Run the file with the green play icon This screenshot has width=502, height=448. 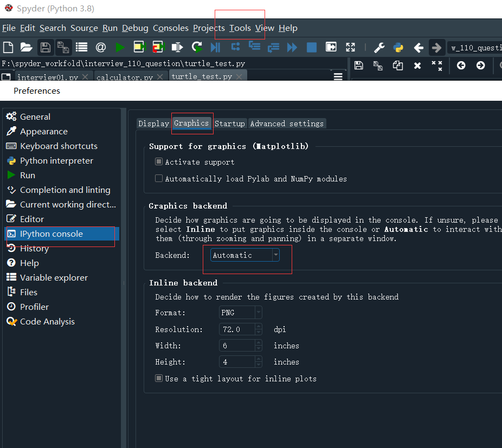[x=120, y=47]
